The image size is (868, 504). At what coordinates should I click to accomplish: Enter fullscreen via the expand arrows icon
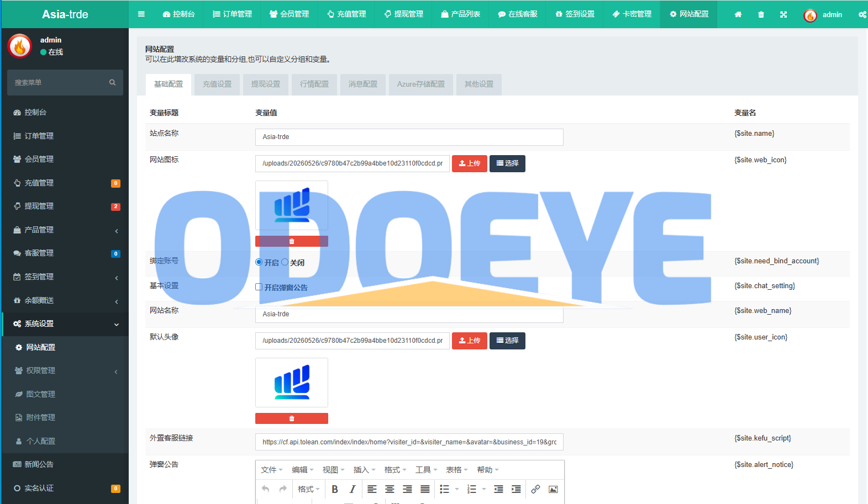click(x=783, y=14)
